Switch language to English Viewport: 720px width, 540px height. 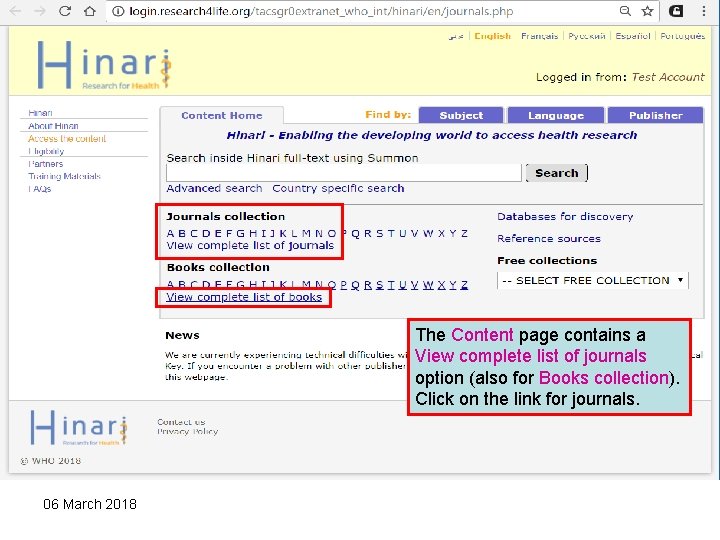(492, 36)
